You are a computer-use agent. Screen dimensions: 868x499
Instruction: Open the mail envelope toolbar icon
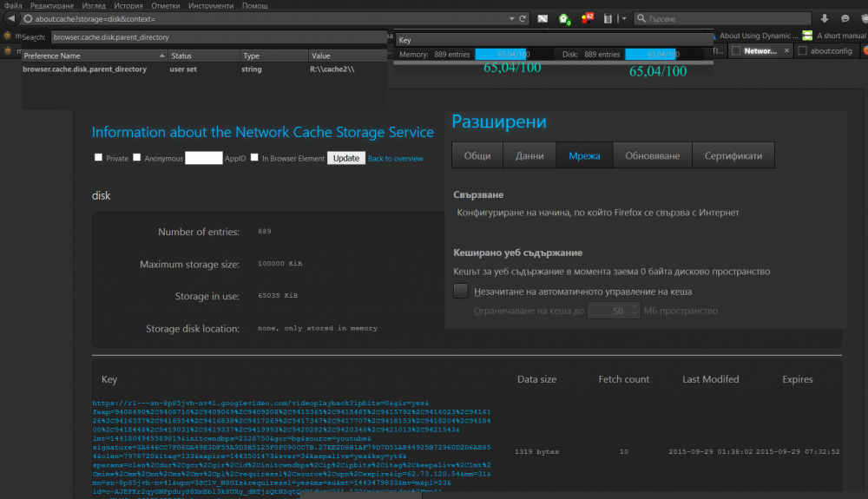(542, 19)
